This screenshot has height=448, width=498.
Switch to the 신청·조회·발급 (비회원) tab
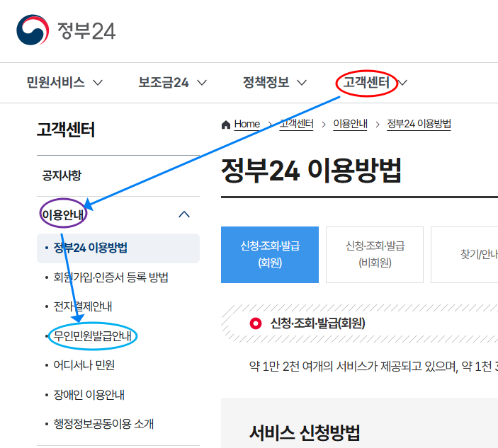click(375, 255)
